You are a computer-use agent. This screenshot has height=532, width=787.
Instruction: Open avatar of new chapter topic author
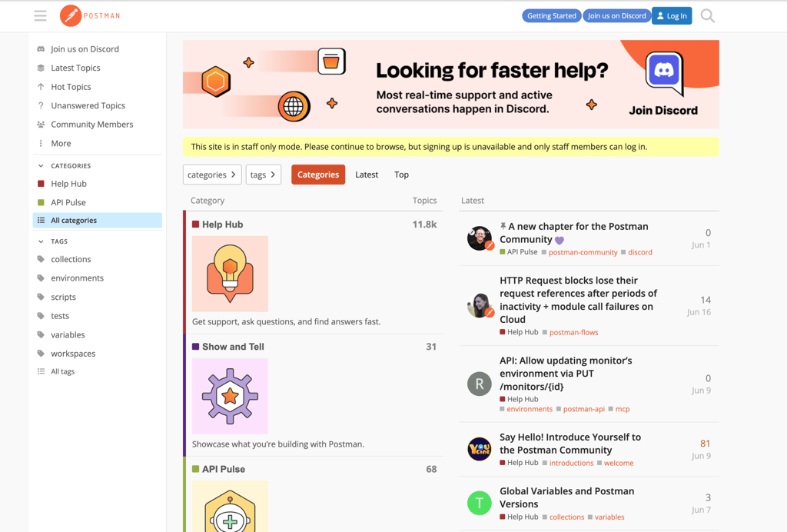(480, 238)
